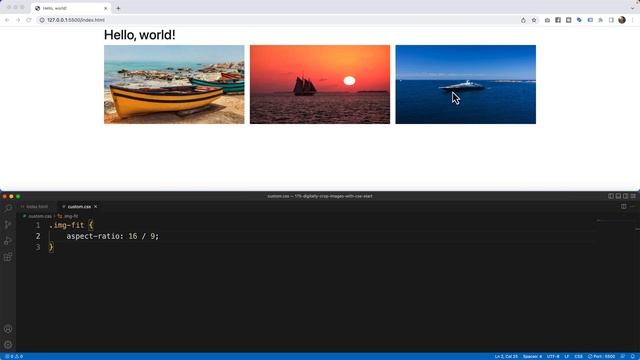Screen dimensions: 640x360
Task: Toggle primary sidebar layout icon
Action: (x=611, y=196)
